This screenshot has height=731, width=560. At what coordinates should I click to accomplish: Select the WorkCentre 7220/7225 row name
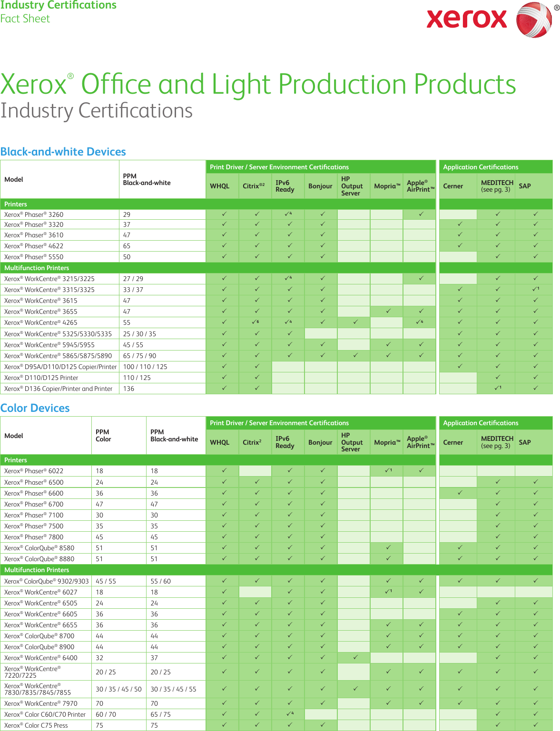coord(32,672)
